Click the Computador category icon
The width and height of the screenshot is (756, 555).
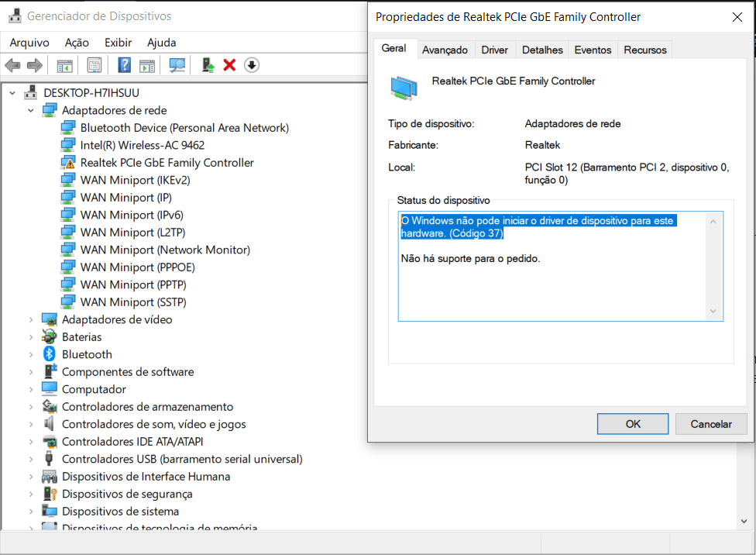pyautogui.click(x=49, y=388)
